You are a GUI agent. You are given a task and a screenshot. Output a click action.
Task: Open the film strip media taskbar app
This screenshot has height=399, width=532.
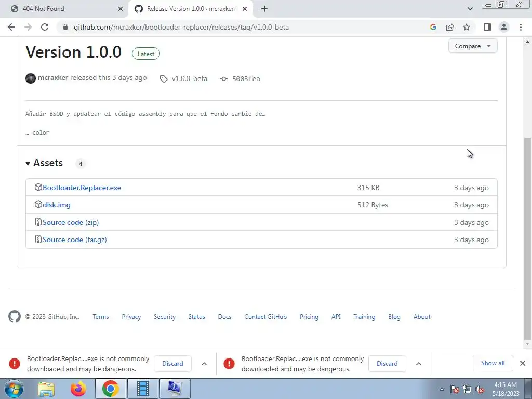point(143,389)
